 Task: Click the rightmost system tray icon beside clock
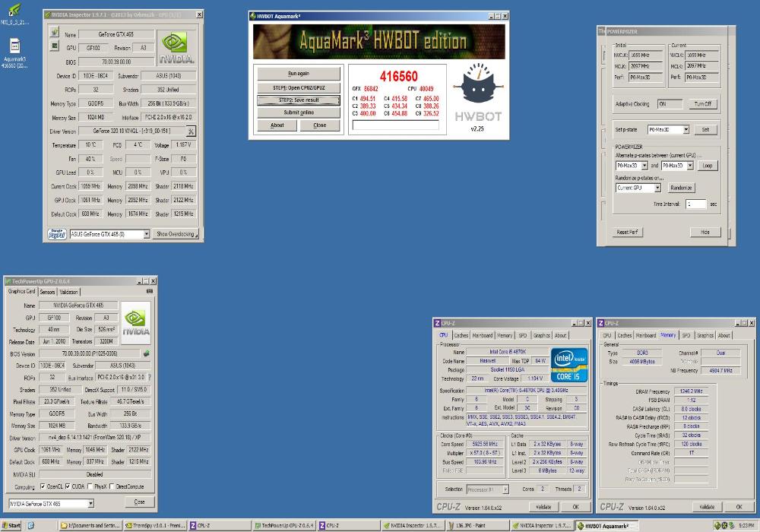tap(731, 525)
